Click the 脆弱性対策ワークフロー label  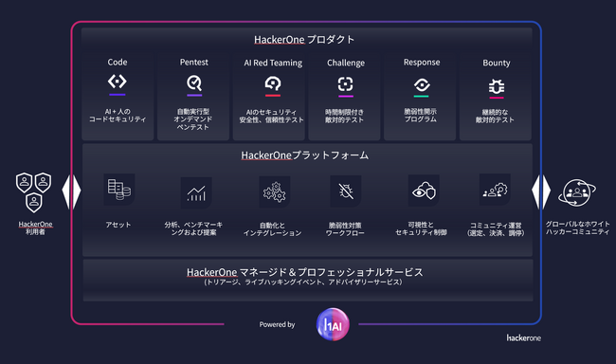(x=345, y=229)
